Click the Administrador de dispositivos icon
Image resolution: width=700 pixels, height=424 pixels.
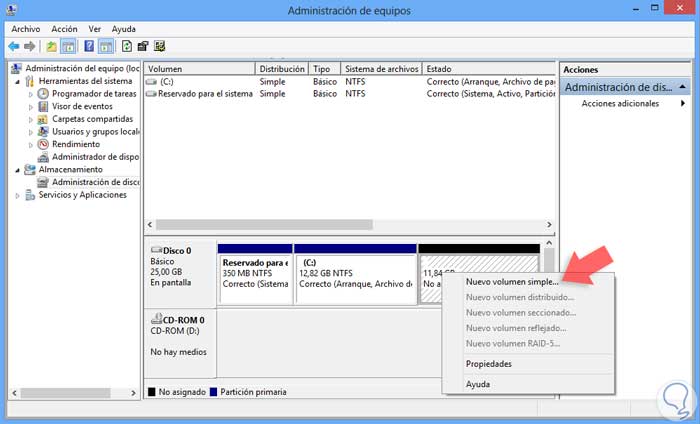[43, 157]
